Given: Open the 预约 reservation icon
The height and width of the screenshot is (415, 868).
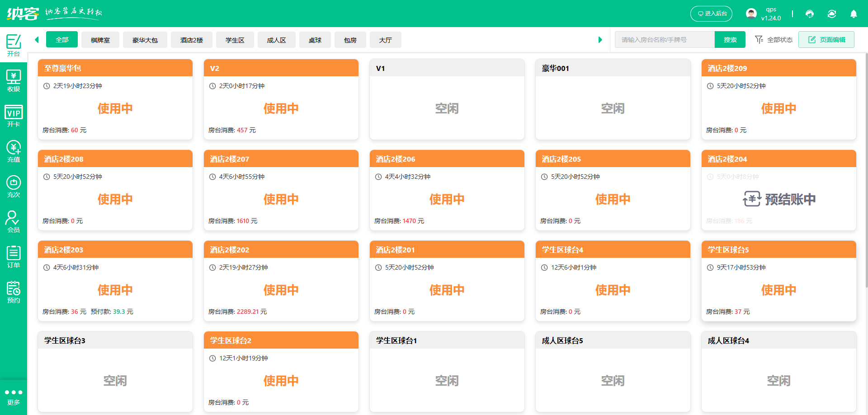Looking at the screenshot, I should (14, 292).
